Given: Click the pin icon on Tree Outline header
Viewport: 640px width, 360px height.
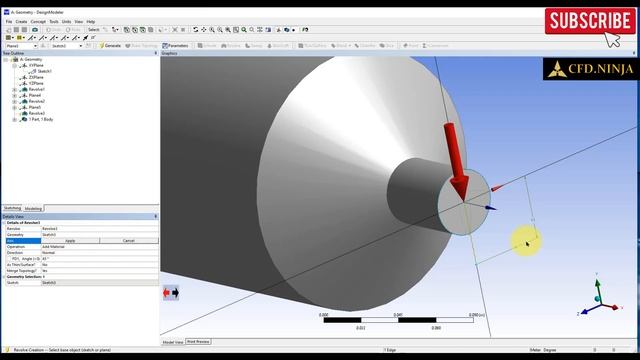Looking at the screenshot, I should click(x=156, y=53).
